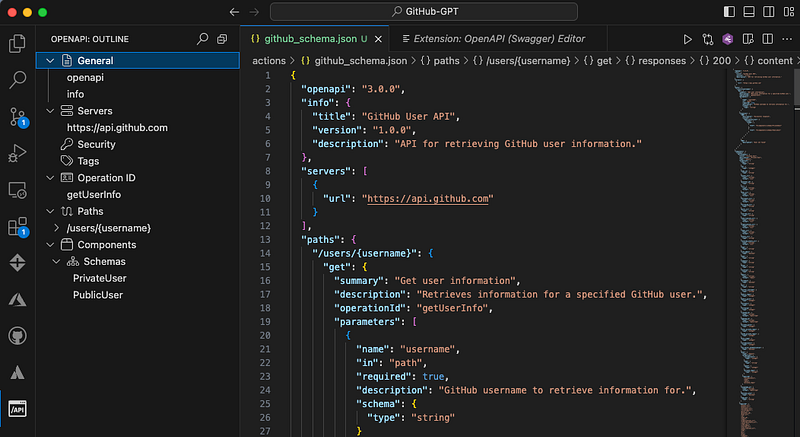The height and width of the screenshot is (437, 800).
Task: Click the Security key icon in outline
Action: click(67, 144)
